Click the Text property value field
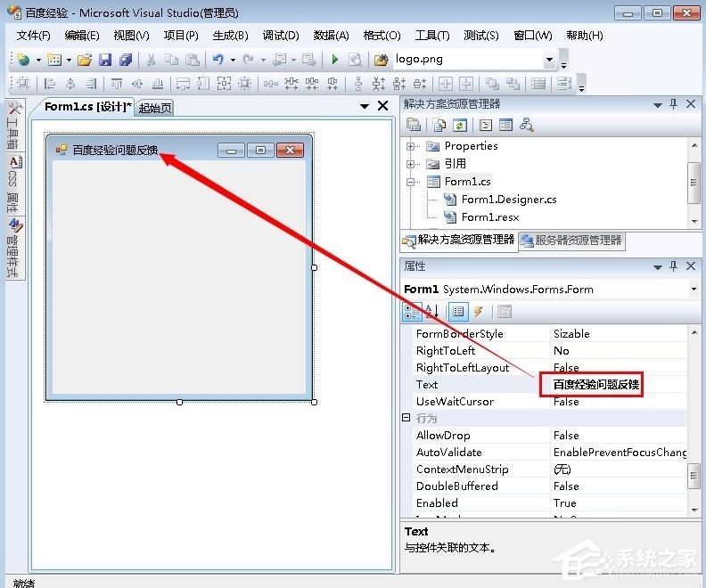This screenshot has width=706, height=588. (x=615, y=385)
